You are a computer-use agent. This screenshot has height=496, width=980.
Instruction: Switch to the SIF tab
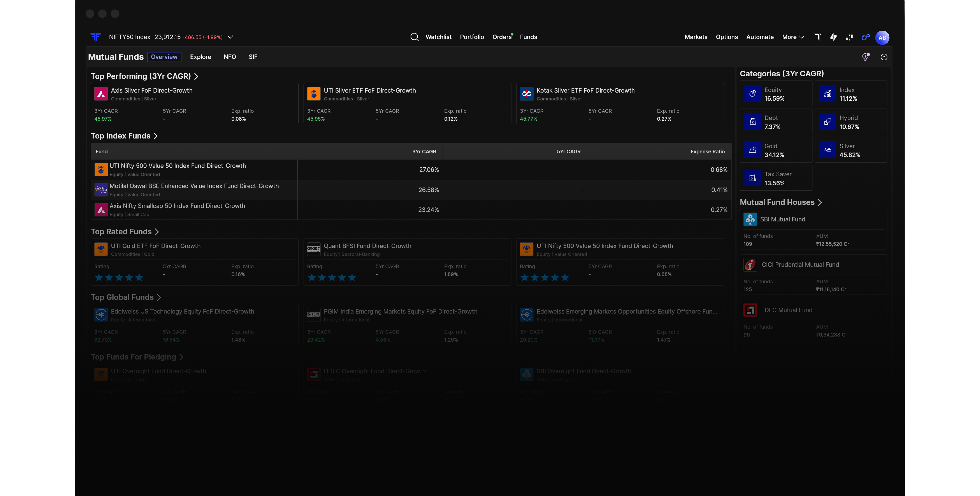253,57
